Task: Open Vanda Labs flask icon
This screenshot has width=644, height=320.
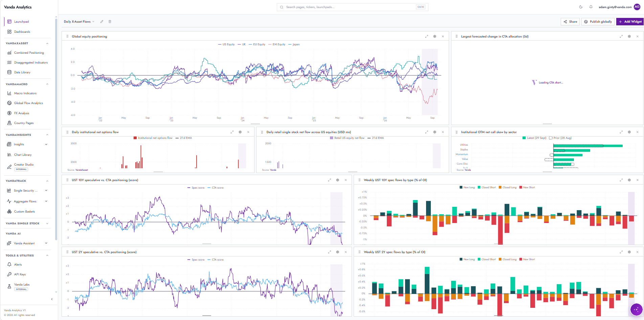Action: point(9,287)
